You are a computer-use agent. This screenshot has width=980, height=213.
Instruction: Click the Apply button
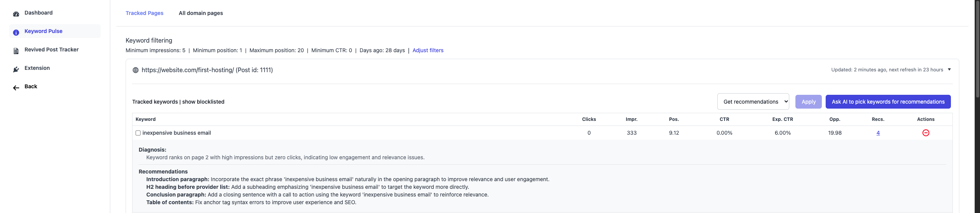[x=808, y=102]
